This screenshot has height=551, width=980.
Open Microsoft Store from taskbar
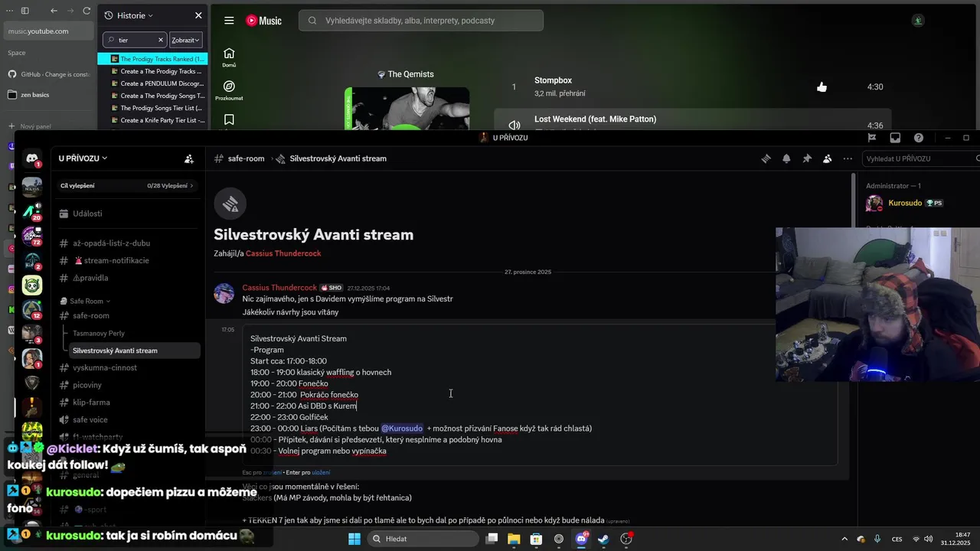[x=536, y=539]
